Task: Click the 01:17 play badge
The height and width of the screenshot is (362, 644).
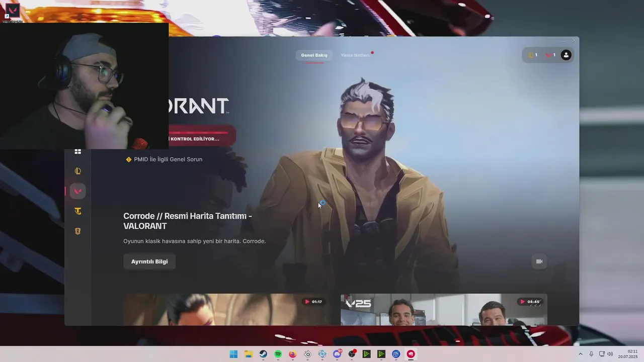Action: (313, 302)
